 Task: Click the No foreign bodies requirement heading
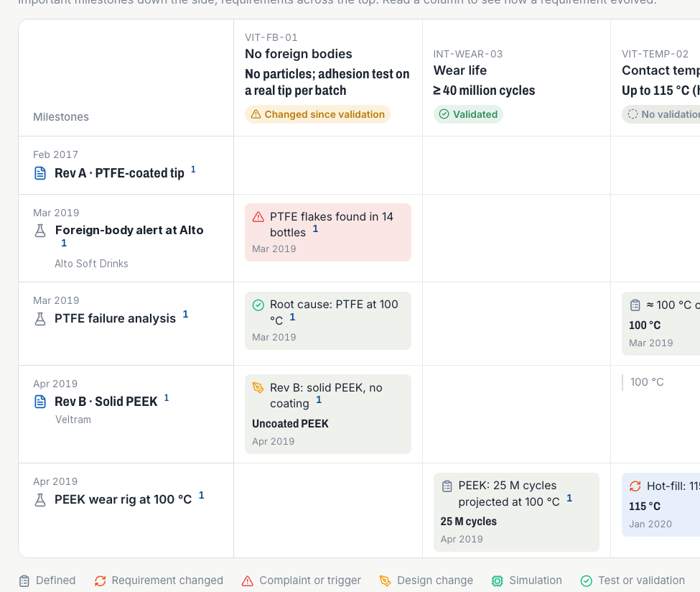(298, 54)
